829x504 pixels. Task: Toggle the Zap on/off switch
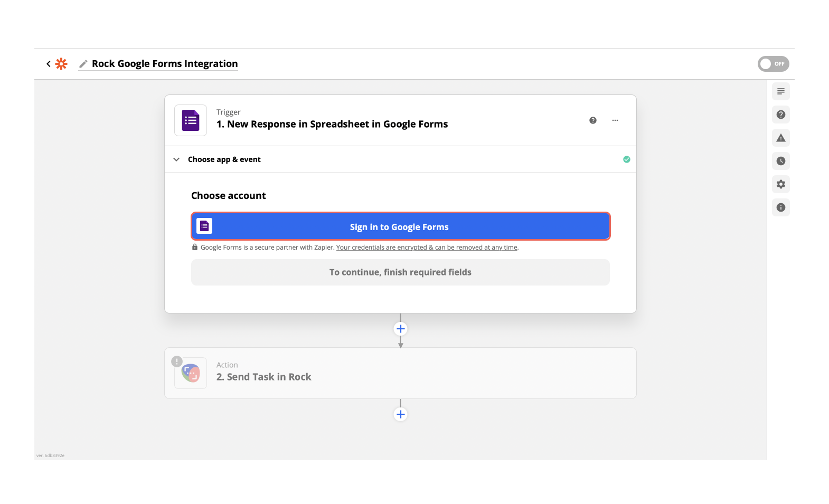point(773,64)
